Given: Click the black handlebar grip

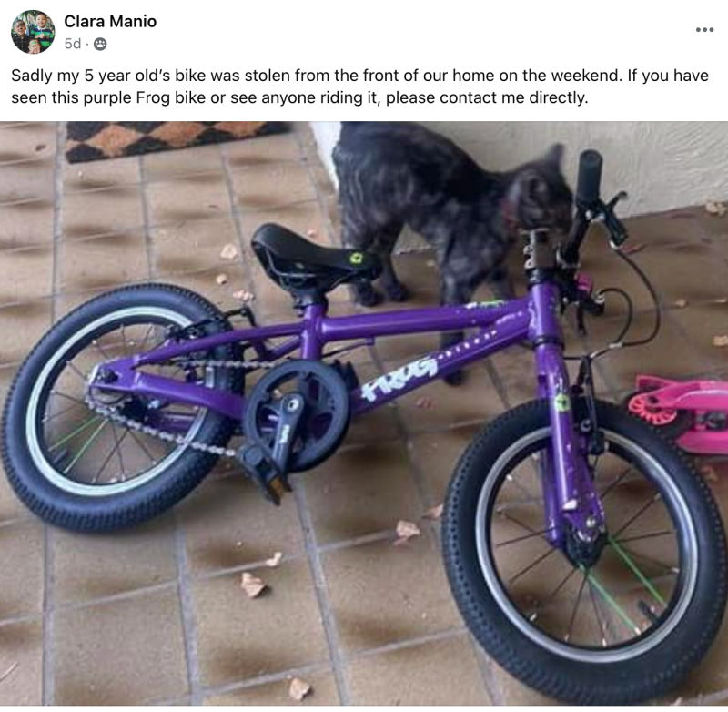Looking at the screenshot, I should 590,177.
